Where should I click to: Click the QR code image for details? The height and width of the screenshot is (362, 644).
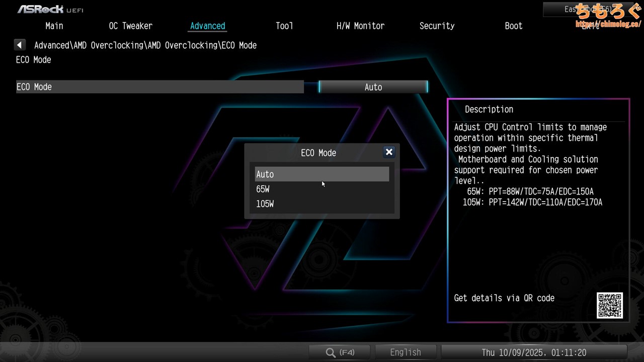coord(610,305)
